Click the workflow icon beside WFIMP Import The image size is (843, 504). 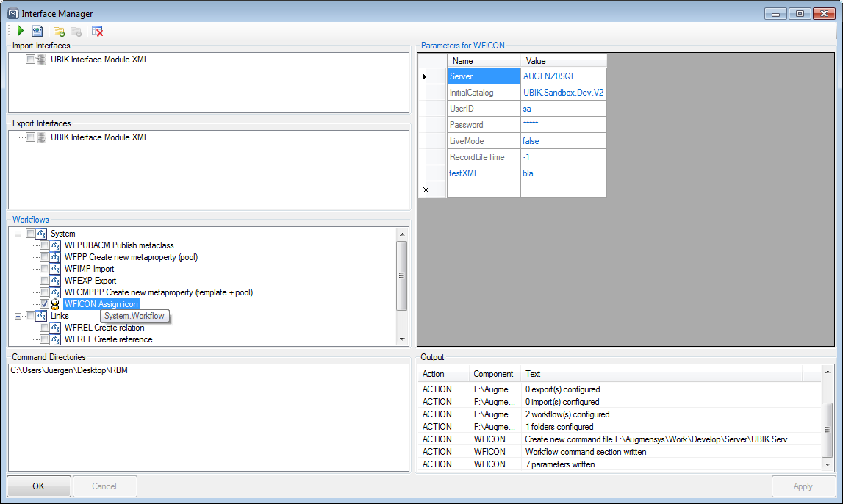coord(55,269)
